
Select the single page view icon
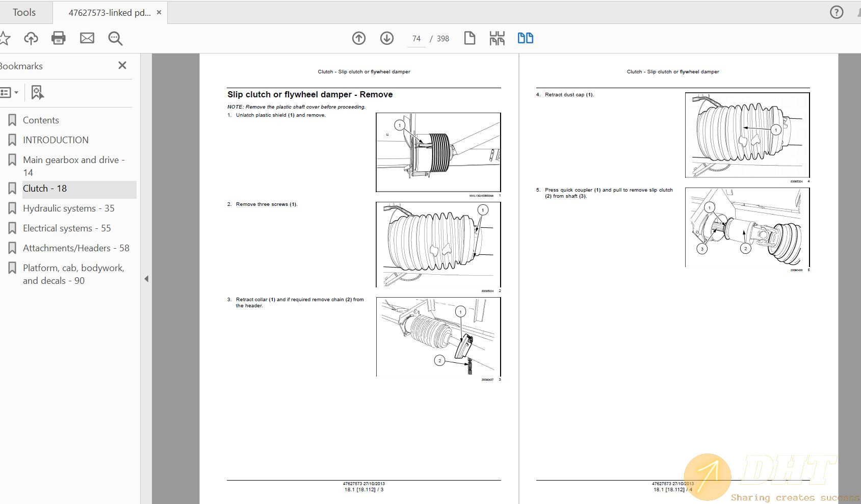click(x=469, y=38)
